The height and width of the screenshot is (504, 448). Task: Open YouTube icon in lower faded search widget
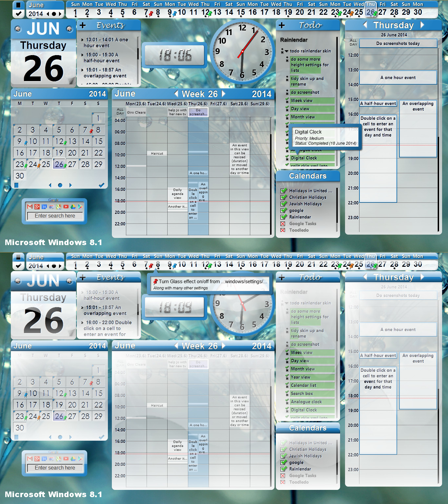coord(66,459)
